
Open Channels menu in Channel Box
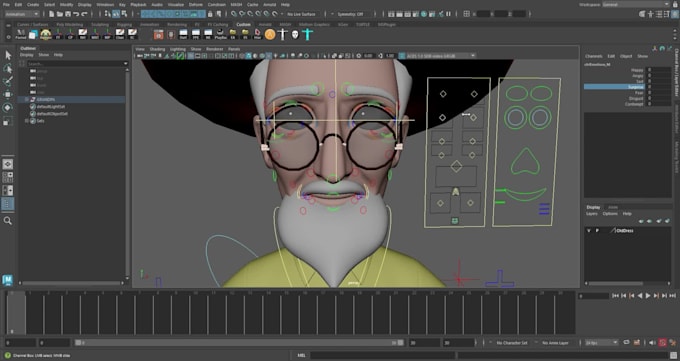pyautogui.click(x=593, y=56)
